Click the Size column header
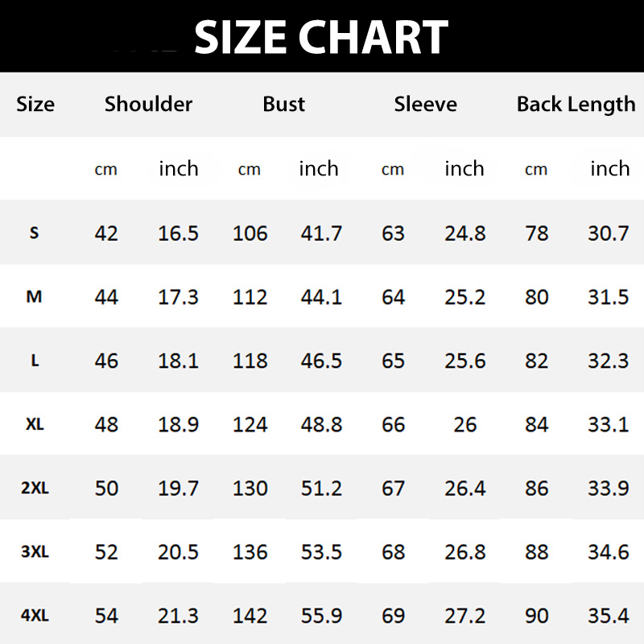The height and width of the screenshot is (644, 644). [35, 104]
